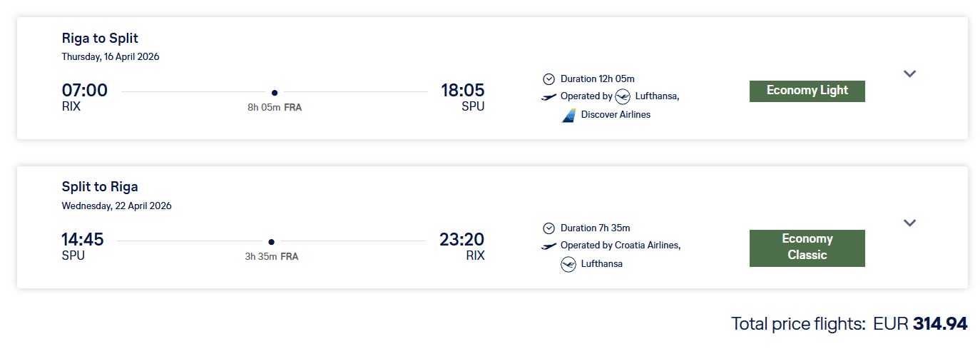Click the Riga to Split heading

[x=100, y=39]
